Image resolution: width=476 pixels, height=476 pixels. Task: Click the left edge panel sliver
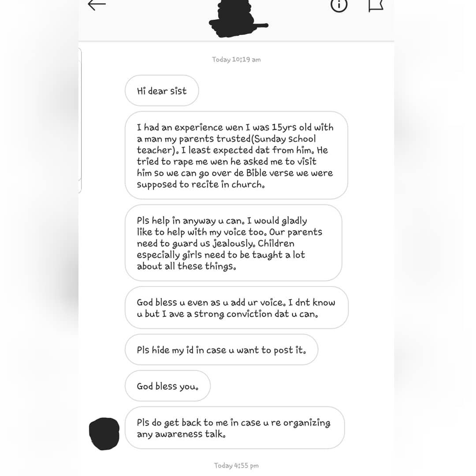click(x=80, y=120)
